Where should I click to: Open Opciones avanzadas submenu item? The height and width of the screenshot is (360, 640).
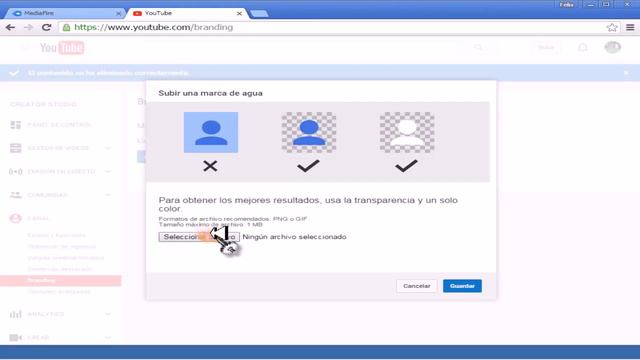[x=59, y=291]
